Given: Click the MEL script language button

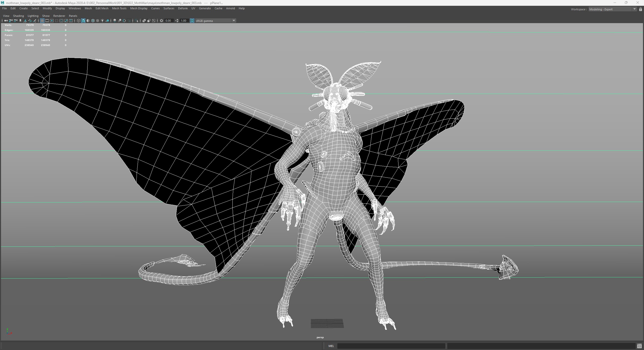Looking at the screenshot, I should (331, 346).
